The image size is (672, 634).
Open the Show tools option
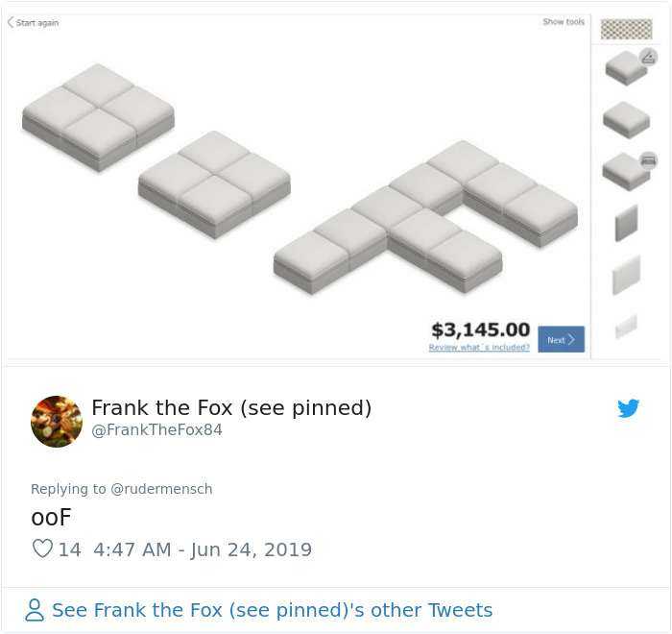click(564, 22)
